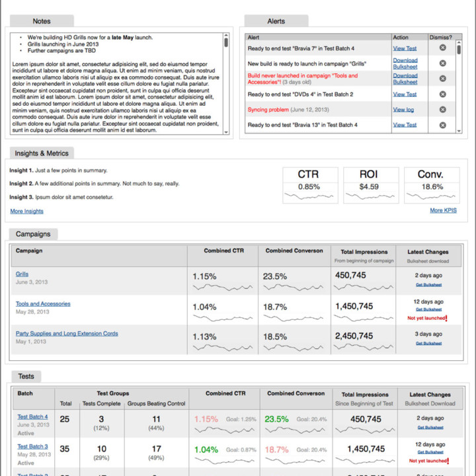Open the ROI $4.59 metric card

[369, 184]
